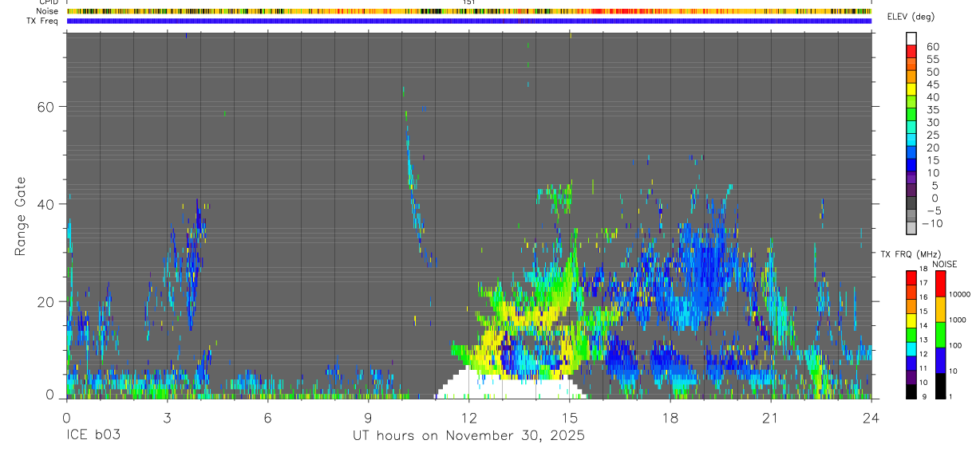Click the 55 value on ELEV scale

(x=932, y=59)
